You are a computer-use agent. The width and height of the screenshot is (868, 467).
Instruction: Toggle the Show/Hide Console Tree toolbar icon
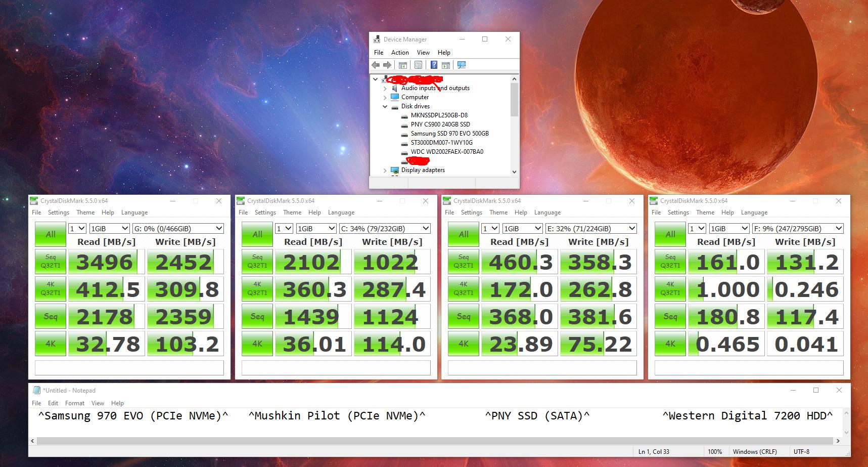pos(403,65)
